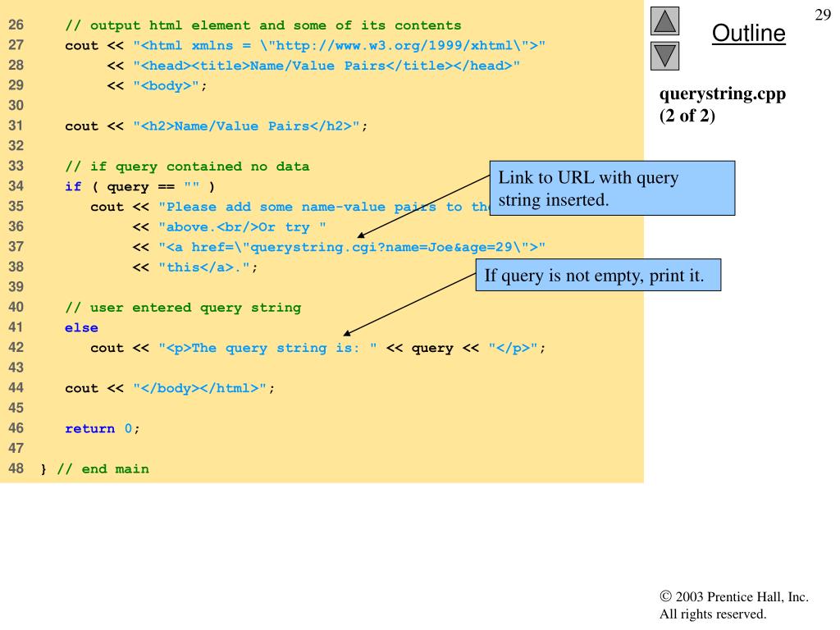Click line number 42
Screen dimensions: 840x630
pos(16,347)
